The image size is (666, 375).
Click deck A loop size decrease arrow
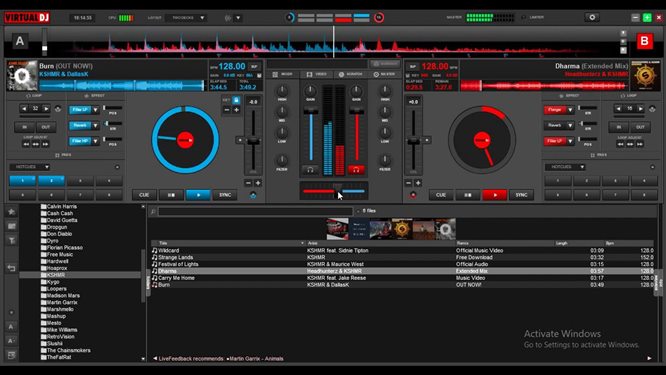25,109
